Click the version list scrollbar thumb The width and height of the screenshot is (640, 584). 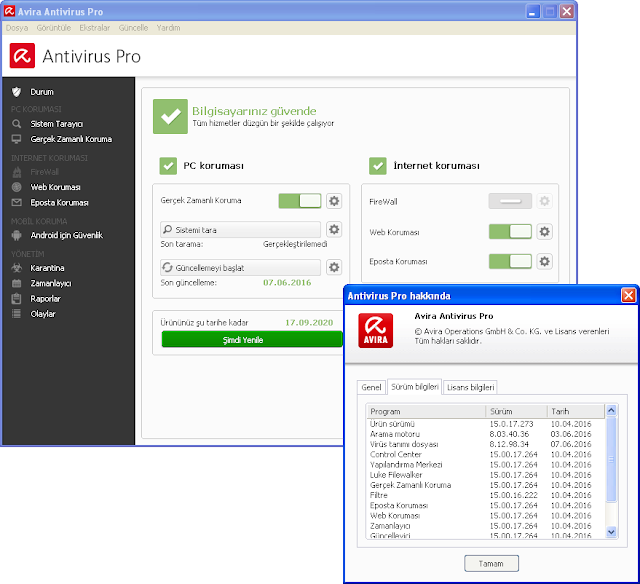coord(611,459)
